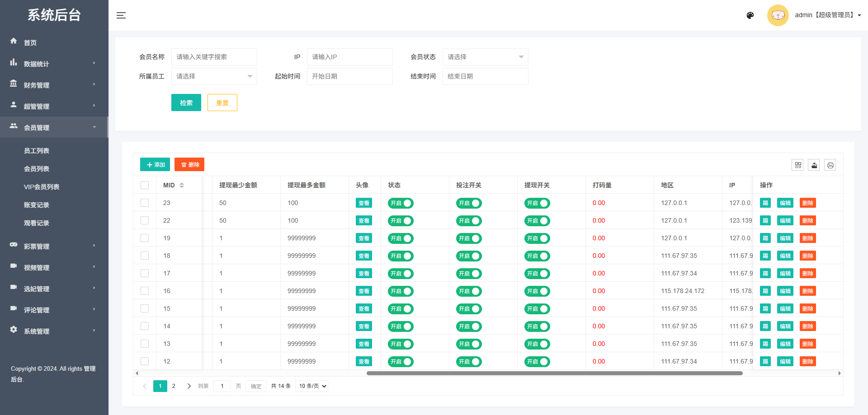Image resolution: width=868 pixels, height=415 pixels.
Task: Open the 10条/页 page size dropdown
Action: [x=311, y=386]
